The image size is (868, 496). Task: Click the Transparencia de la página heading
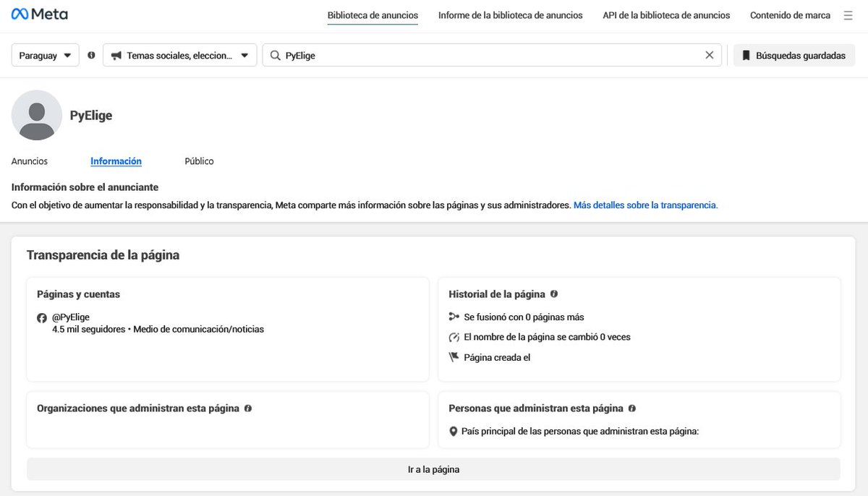pos(103,255)
